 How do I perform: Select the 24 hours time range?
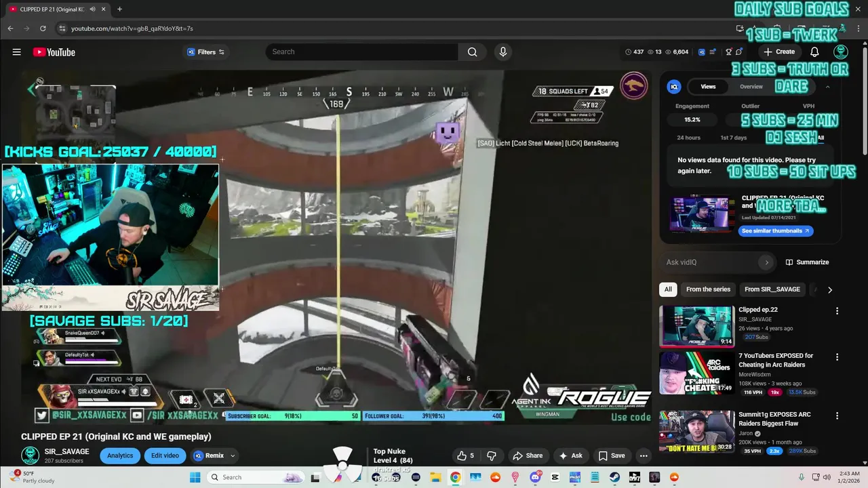coord(688,138)
